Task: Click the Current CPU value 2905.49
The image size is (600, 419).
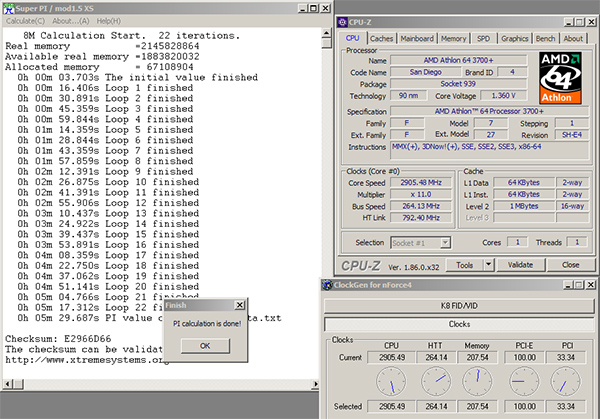Action: coord(392,357)
